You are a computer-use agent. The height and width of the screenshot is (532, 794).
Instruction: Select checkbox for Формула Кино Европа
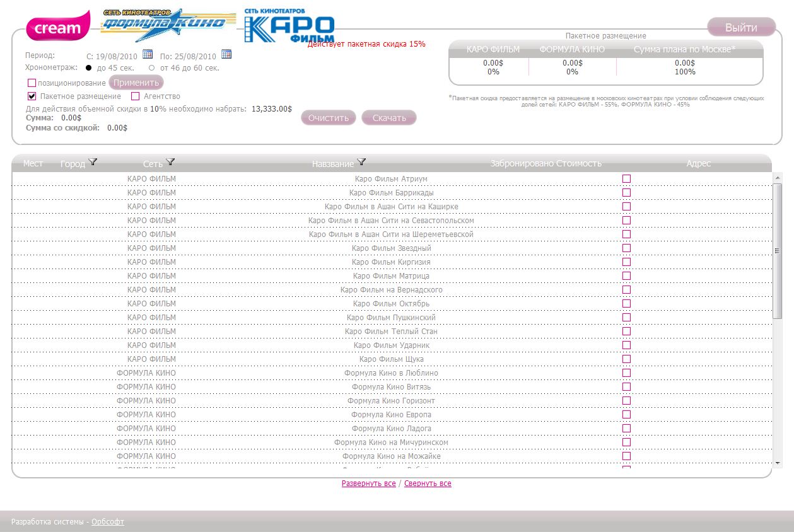(x=626, y=415)
